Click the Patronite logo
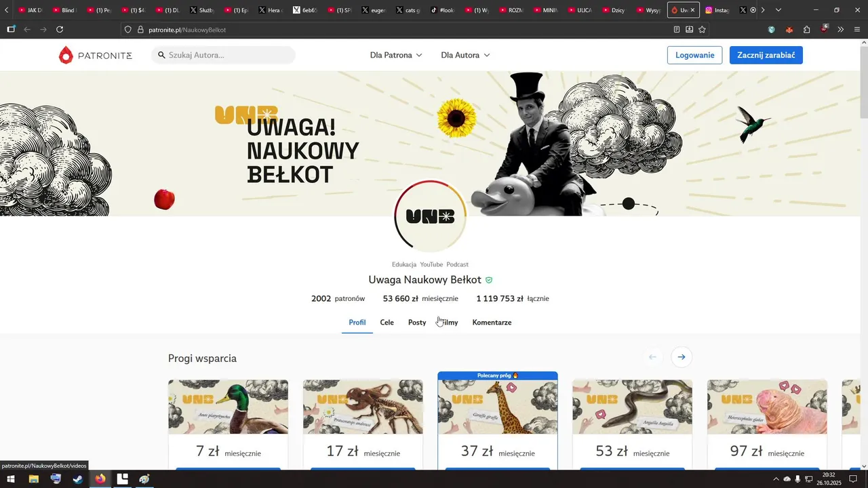868x488 pixels. [96, 55]
